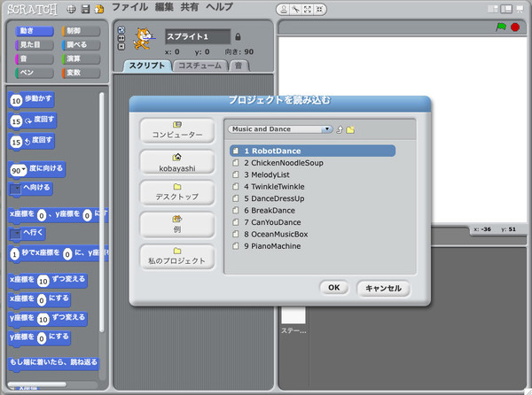Viewport: 532px width, 395px height.
Task: Click OK to load the project
Action: pyautogui.click(x=333, y=287)
